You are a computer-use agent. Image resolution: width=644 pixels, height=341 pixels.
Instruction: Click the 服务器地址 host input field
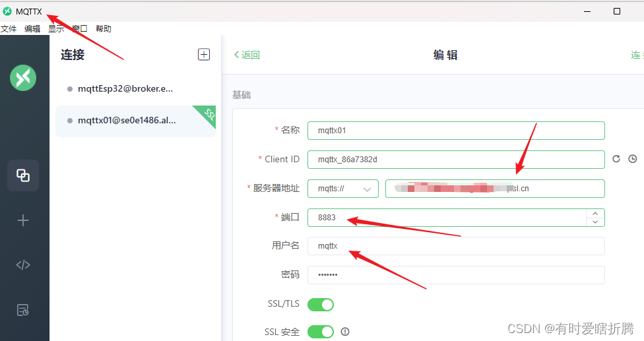(x=495, y=189)
